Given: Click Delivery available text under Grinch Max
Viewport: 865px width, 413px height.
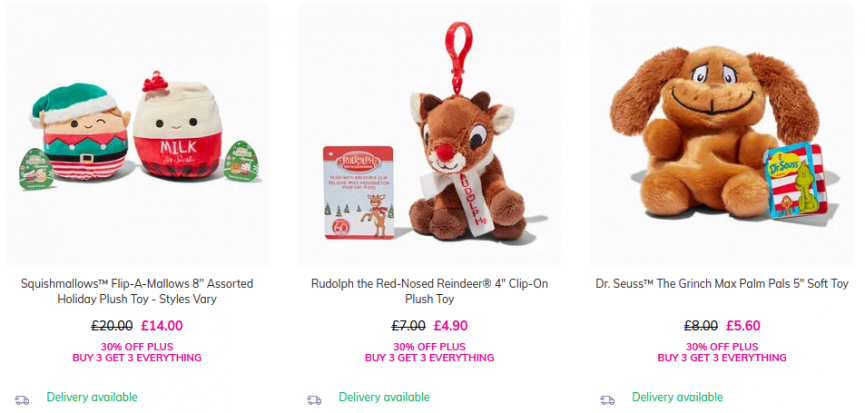Looking at the screenshot, I should (677, 398).
